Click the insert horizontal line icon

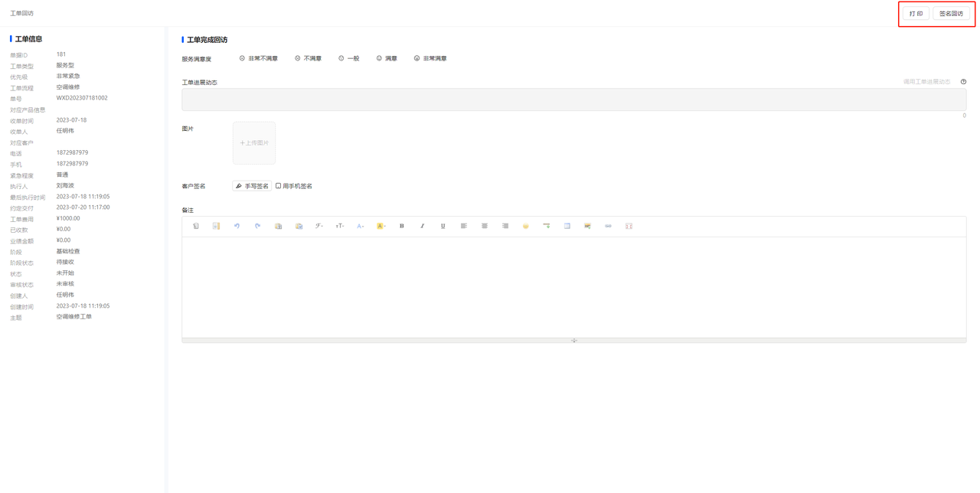pos(547,226)
